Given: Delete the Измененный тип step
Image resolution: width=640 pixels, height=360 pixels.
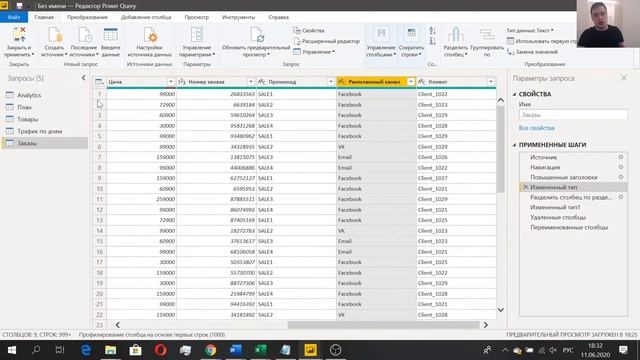Looking at the screenshot, I should click(525, 187).
